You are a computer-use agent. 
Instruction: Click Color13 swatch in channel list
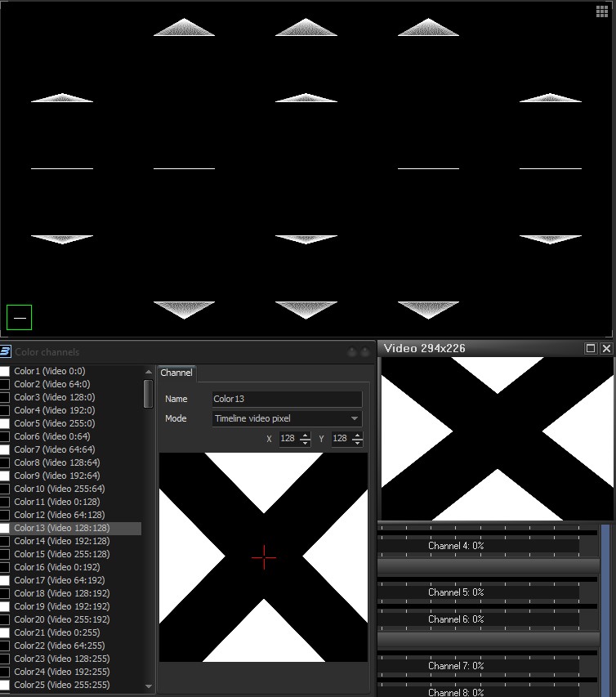click(4, 528)
